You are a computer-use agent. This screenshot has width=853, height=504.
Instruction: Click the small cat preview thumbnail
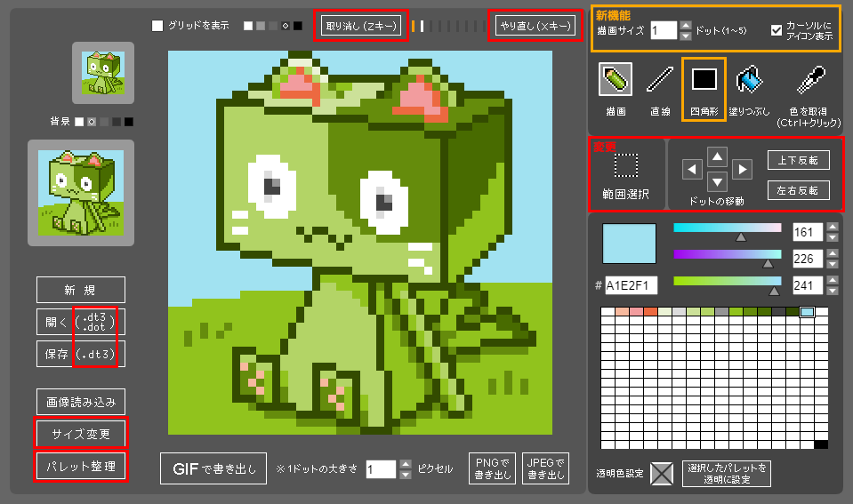point(103,73)
